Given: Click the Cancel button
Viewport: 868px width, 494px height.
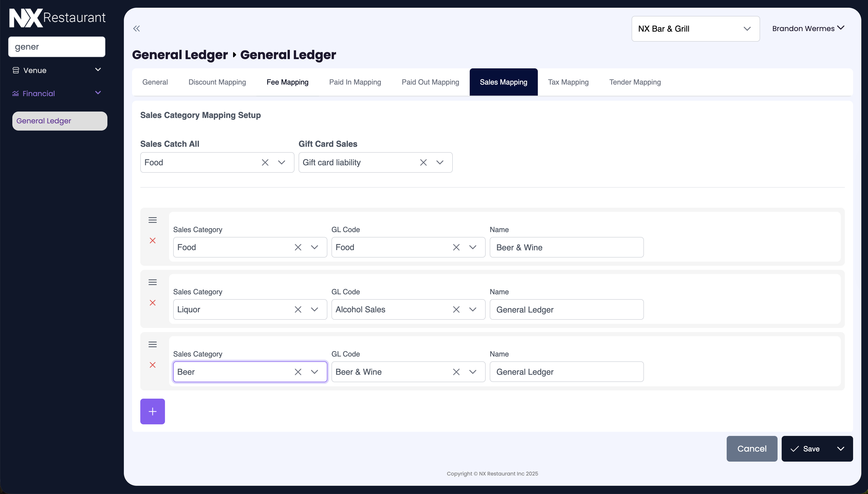Looking at the screenshot, I should [x=752, y=449].
